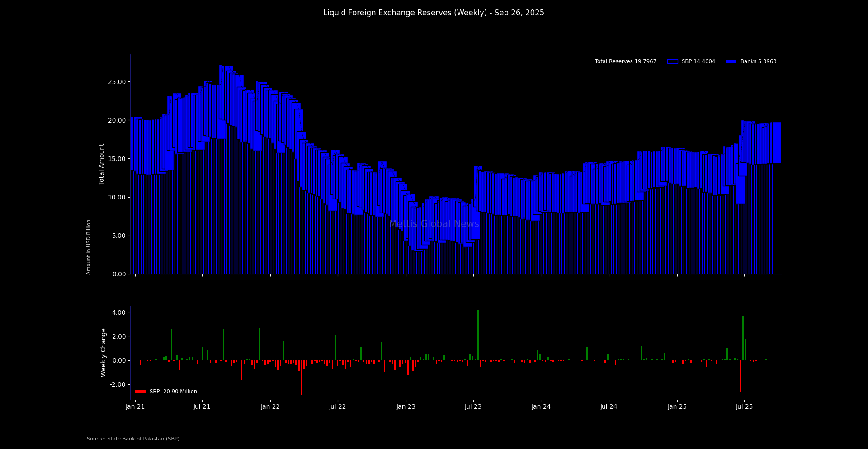This screenshot has height=449, width=868.
Task: Select the Jul 22 x-axis label
Action: click(x=337, y=406)
